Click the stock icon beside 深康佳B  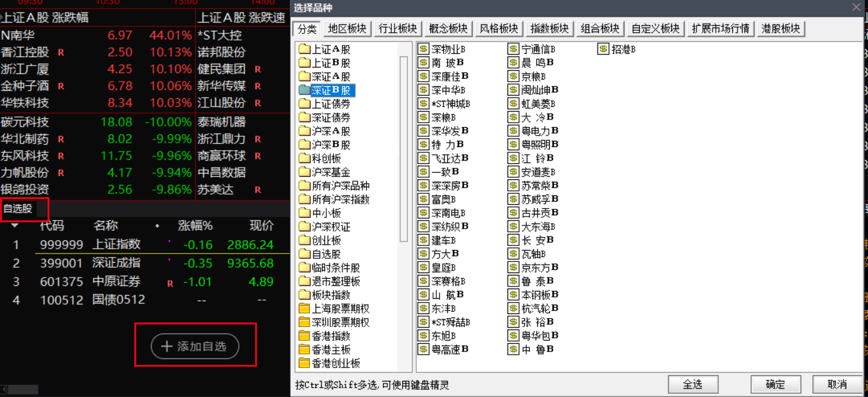coord(423,76)
